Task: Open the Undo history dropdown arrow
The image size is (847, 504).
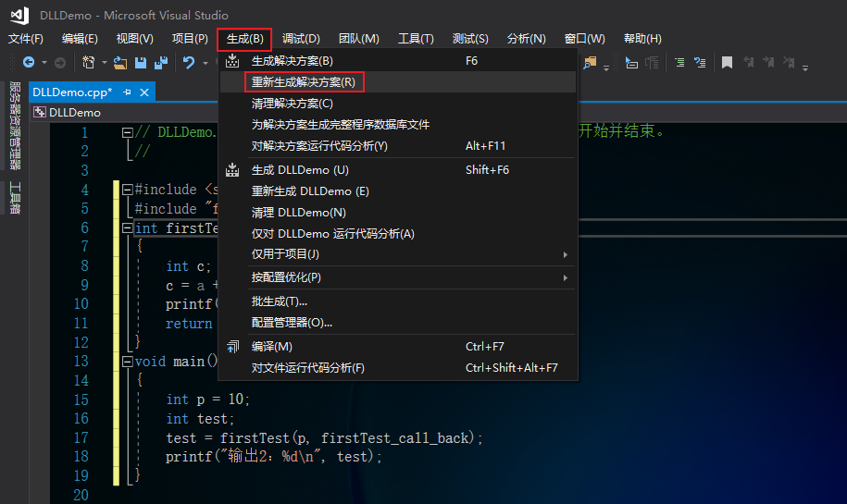Action: coord(206,63)
